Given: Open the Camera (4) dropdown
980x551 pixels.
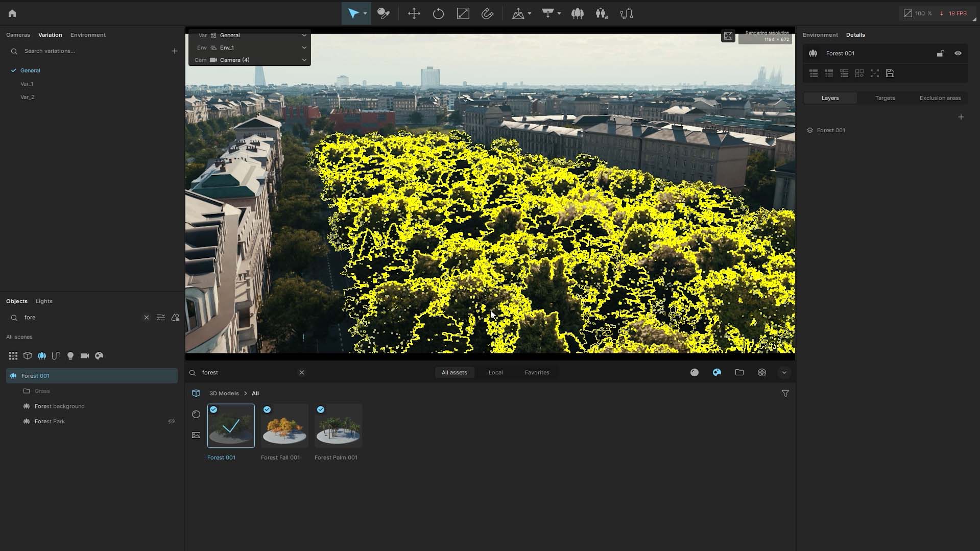Looking at the screenshot, I should 304,60.
